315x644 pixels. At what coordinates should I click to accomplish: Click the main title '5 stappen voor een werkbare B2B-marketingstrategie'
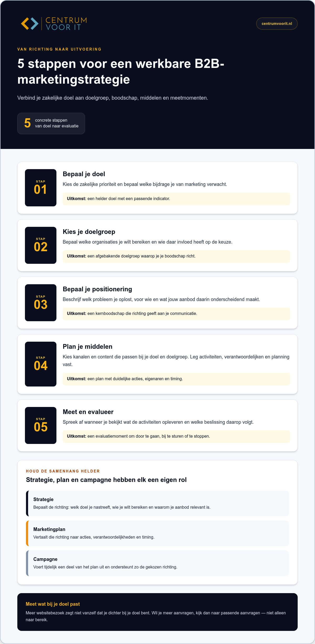tap(121, 72)
